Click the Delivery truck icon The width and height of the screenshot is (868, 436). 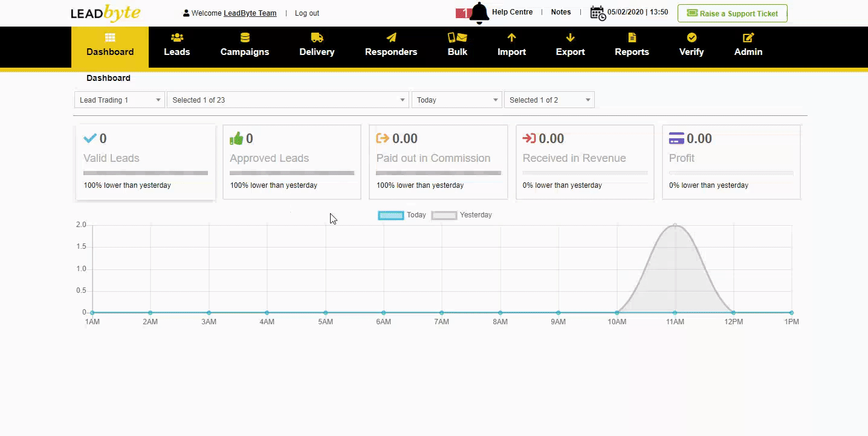317,37
